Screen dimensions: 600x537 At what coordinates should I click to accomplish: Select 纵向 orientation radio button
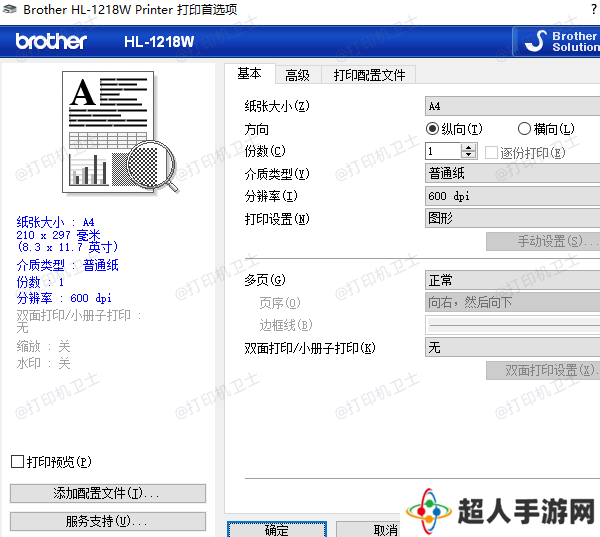(432, 129)
